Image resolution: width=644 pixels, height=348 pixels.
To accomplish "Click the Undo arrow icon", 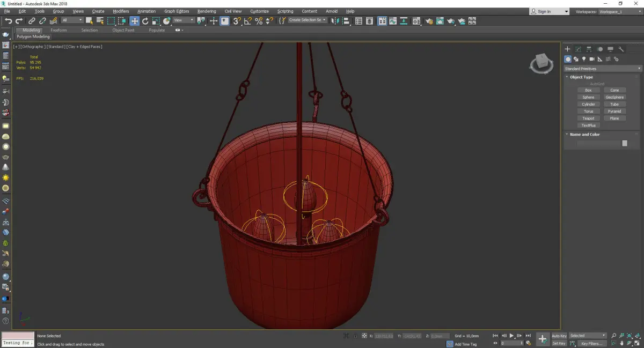I will pos(8,21).
